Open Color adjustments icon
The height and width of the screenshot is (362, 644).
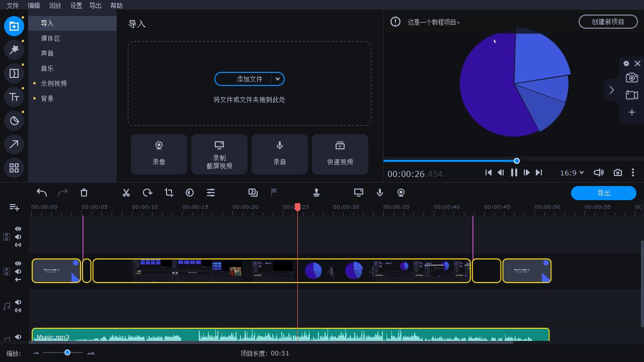pos(190,193)
